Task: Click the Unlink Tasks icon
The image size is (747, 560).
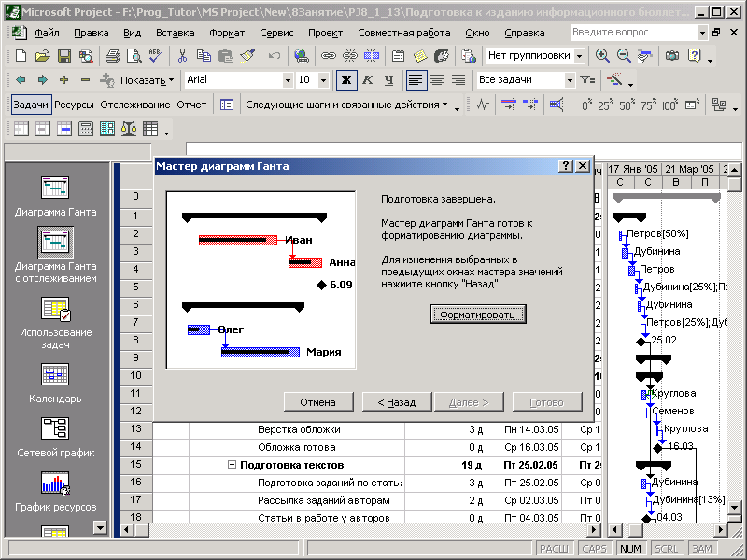Action: pyautogui.click(x=349, y=56)
